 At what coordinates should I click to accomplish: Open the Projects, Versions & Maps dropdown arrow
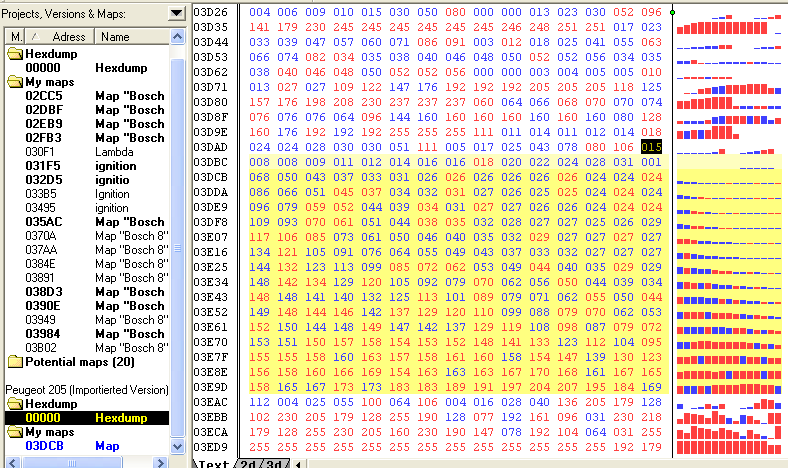[176, 14]
